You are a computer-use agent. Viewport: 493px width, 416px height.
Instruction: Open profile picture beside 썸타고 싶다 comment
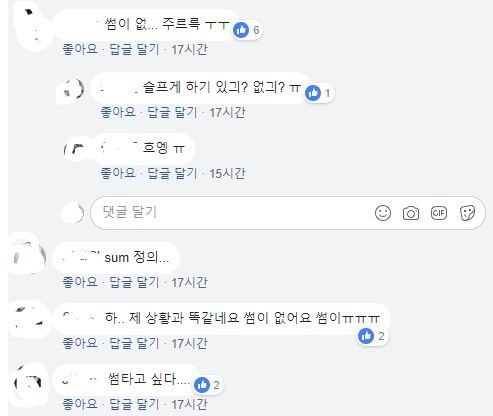point(29,382)
